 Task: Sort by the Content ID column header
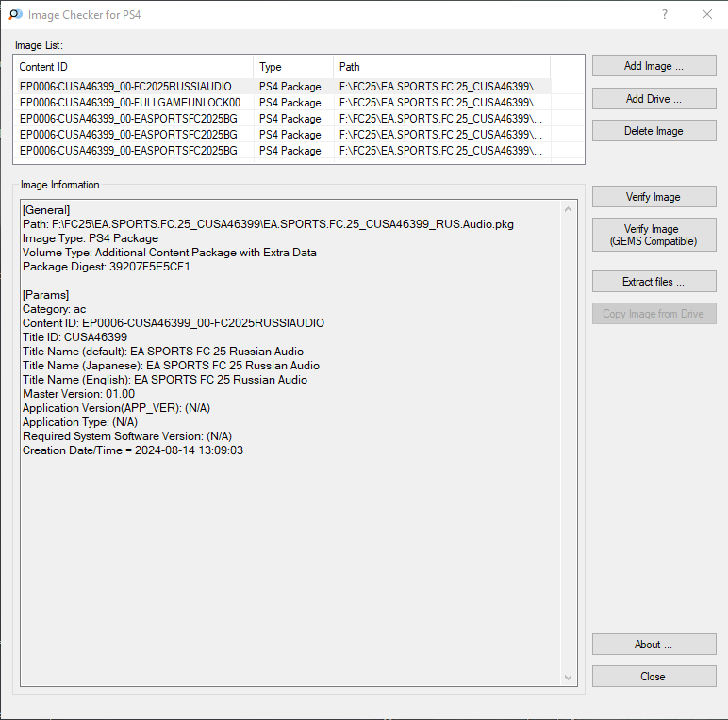click(x=133, y=67)
